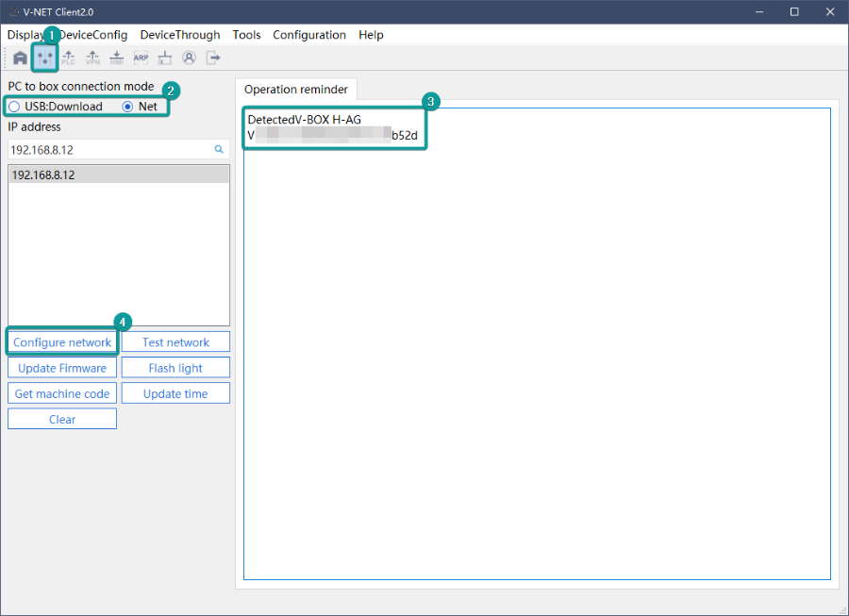Open the DeviceThrough menu

180,35
